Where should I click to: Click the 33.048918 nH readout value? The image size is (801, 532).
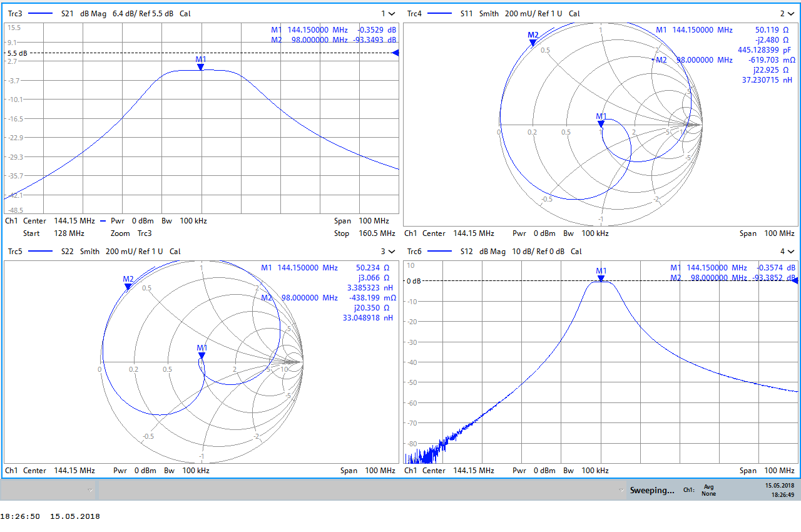point(368,318)
